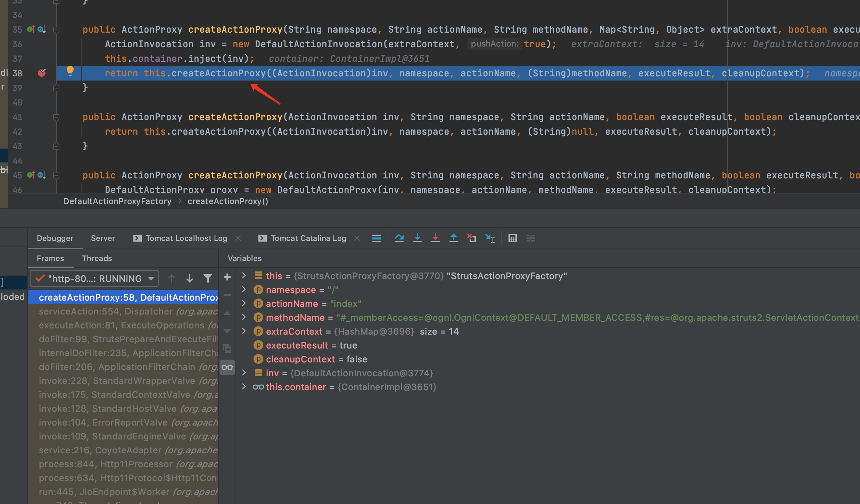Select the doFilter:99 StrutsPrepareAndExecuteFilter frame
Viewport: 860px width, 504px height.
123,339
